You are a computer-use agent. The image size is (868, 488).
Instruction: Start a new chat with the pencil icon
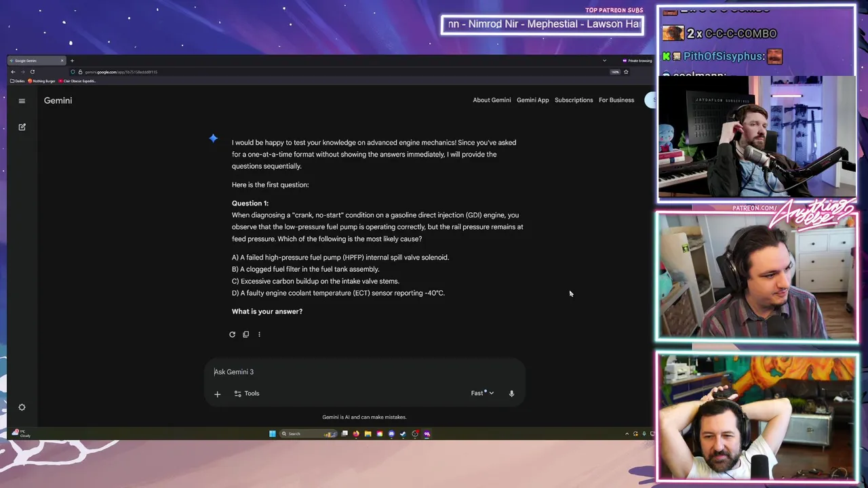tap(22, 127)
